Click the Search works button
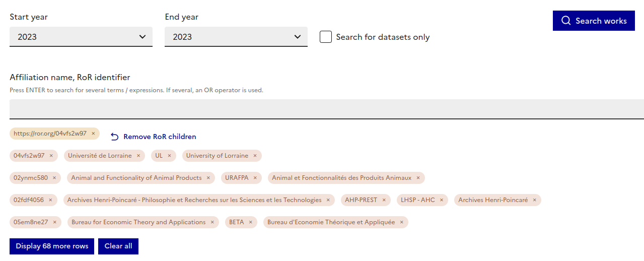The height and width of the screenshot is (261, 644). [594, 21]
